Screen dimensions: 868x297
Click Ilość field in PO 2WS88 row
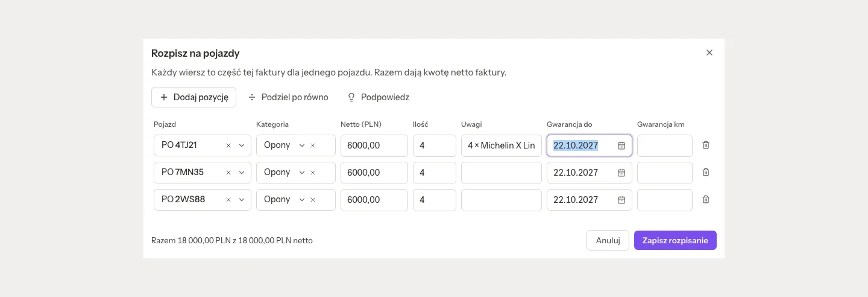pos(435,200)
